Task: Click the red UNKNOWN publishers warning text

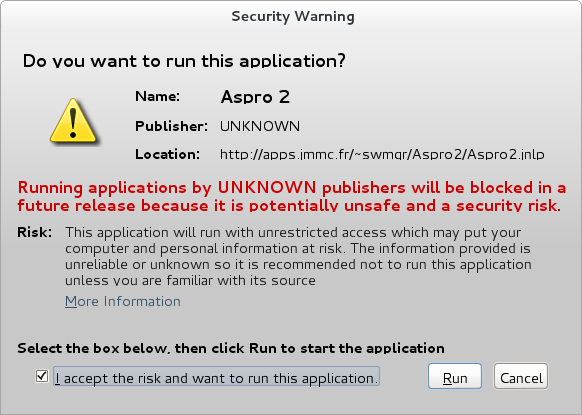Action: coord(292,197)
